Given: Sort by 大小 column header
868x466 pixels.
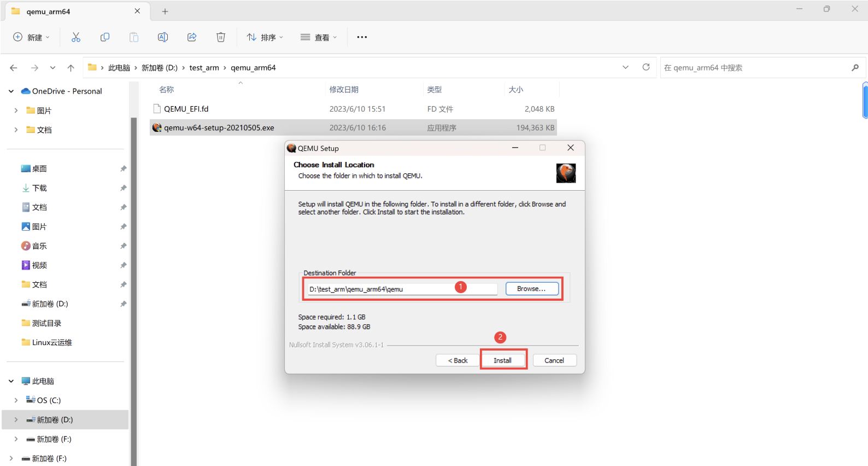Looking at the screenshot, I should [x=516, y=90].
